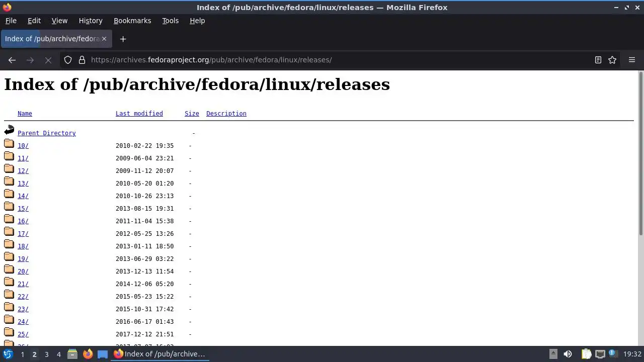
Task: Open the View menu
Action: 59,21
